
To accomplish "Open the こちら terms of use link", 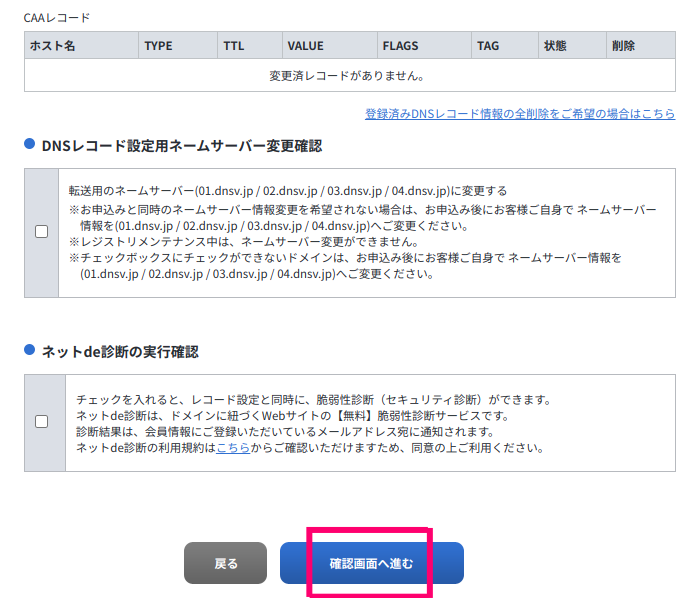I will [x=233, y=448].
